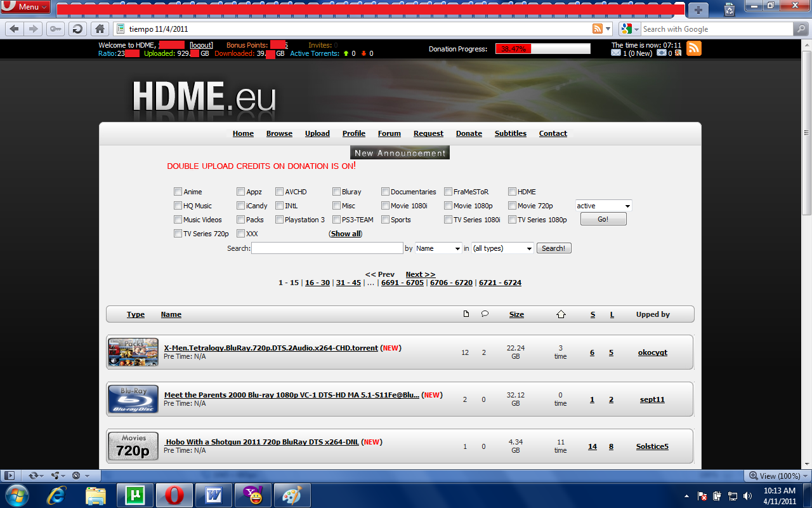Check the Movie 720p checkbox
812x508 pixels.
[x=512, y=205]
